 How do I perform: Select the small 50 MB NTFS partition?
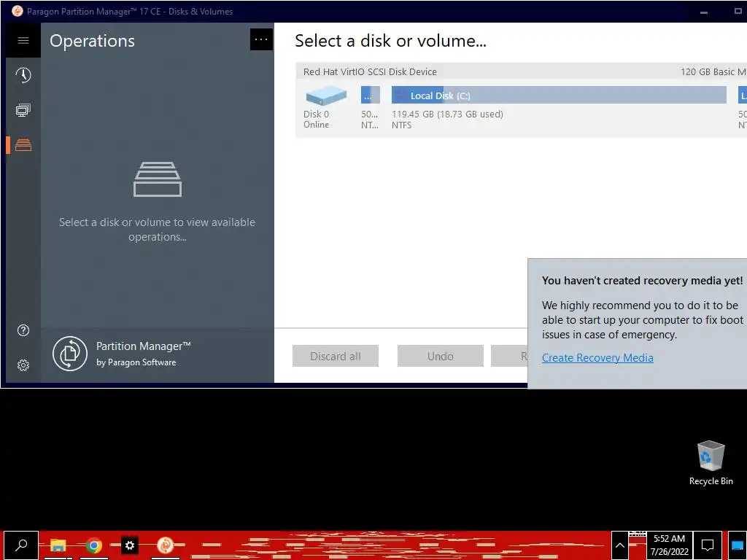click(370, 96)
